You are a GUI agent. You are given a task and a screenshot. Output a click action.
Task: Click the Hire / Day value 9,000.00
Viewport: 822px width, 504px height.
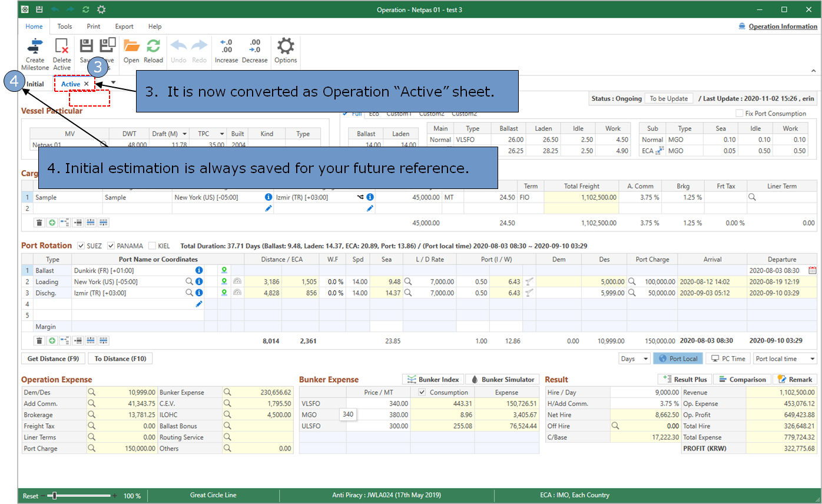pos(645,392)
